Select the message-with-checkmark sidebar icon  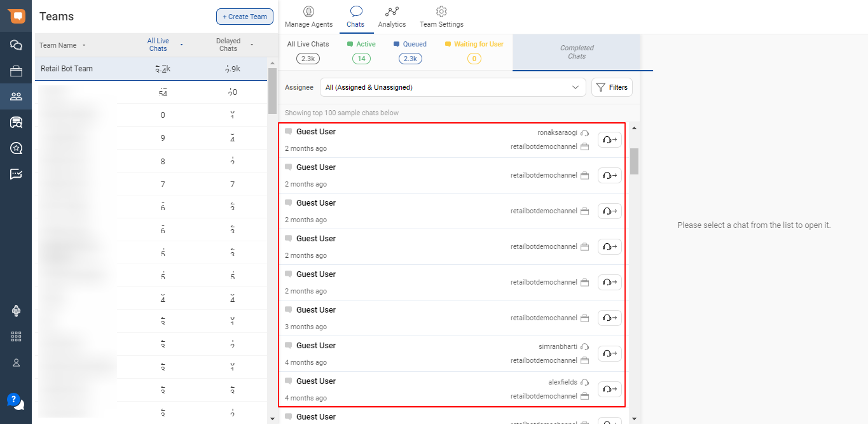[16, 174]
